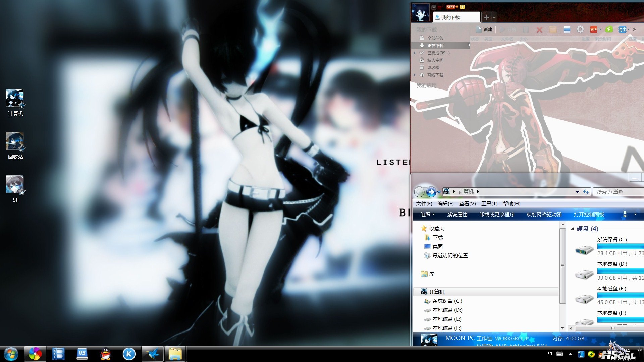Screen dimensions: 644x362
Task: Open the 组织 dropdown in Explorer toolbar
Action: point(427,214)
